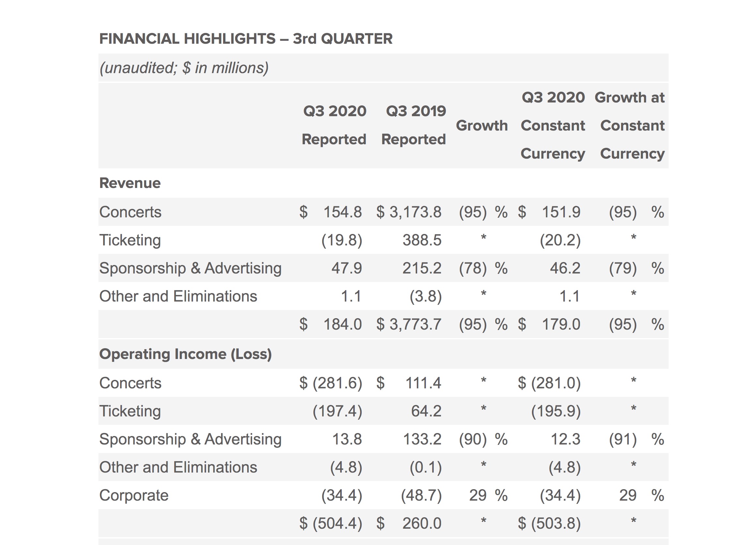Select Other and Eliminations value (3.8)
756x545 pixels.
pos(425,296)
